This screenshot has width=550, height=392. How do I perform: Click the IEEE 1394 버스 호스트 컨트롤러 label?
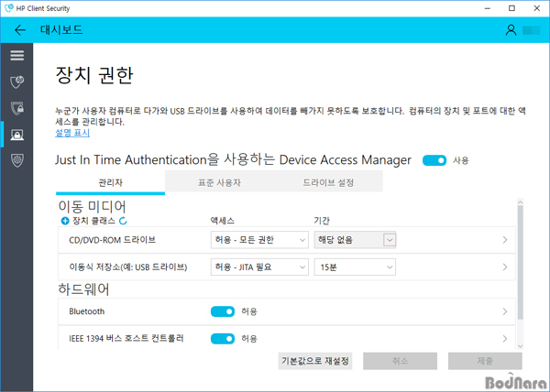[126, 338]
